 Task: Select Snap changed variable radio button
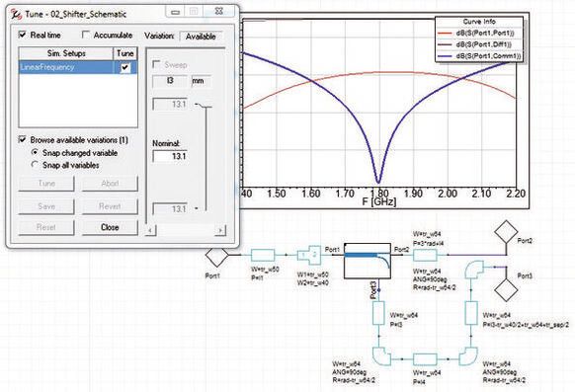click(35, 152)
